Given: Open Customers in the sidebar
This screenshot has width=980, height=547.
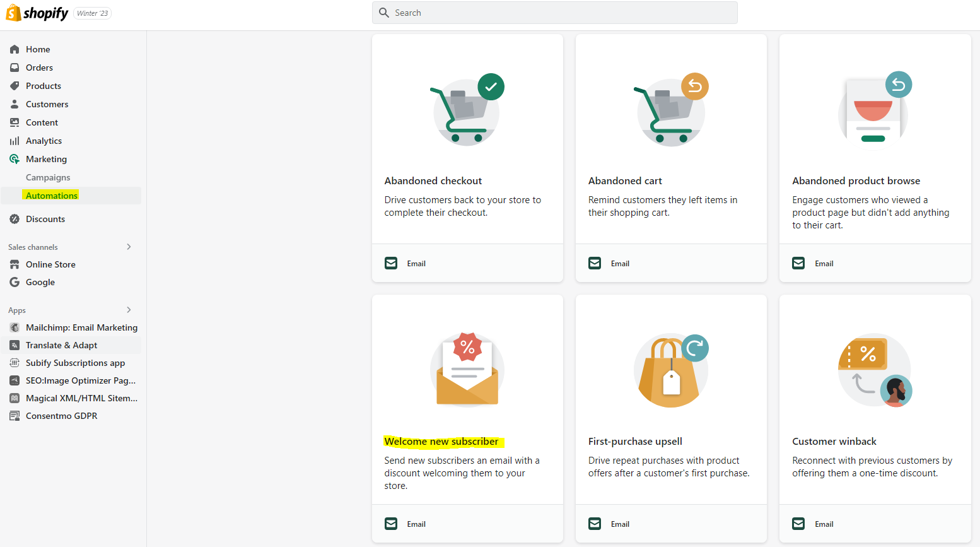Looking at the screenshot, I should click(47, 104).
